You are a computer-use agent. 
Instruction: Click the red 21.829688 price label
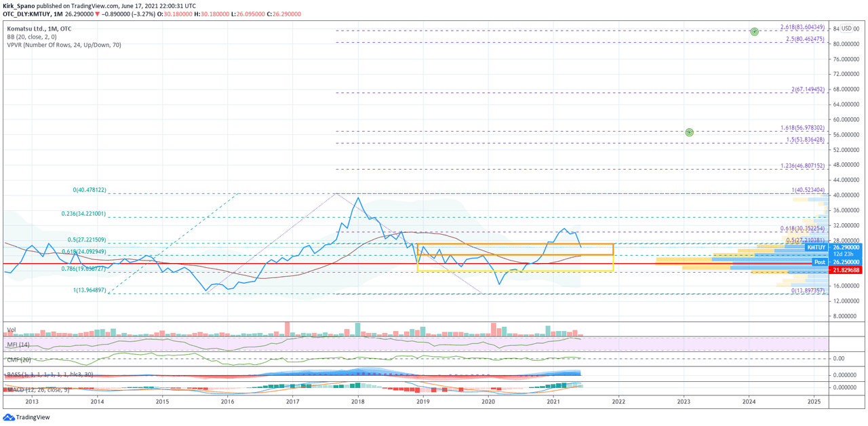click(846, 269)
